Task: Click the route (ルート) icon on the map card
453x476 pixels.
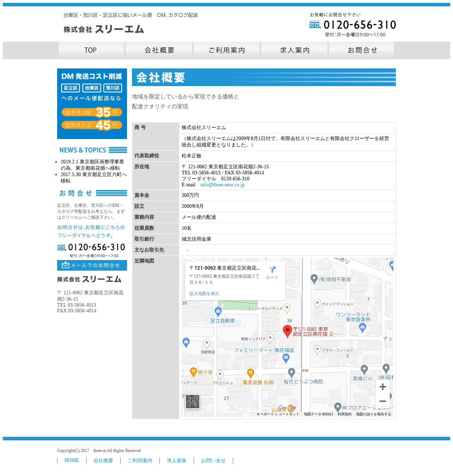Action: (x=272, y=270)
